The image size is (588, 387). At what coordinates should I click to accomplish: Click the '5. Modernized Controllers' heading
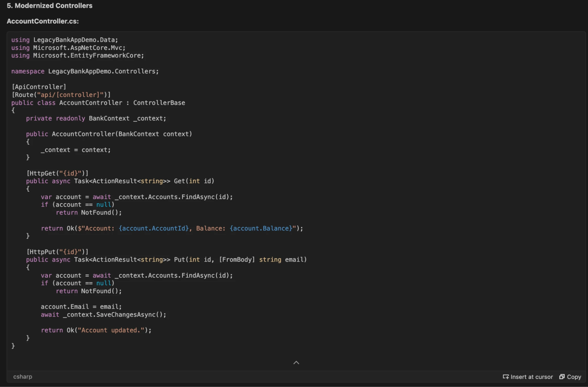(49, 6)
